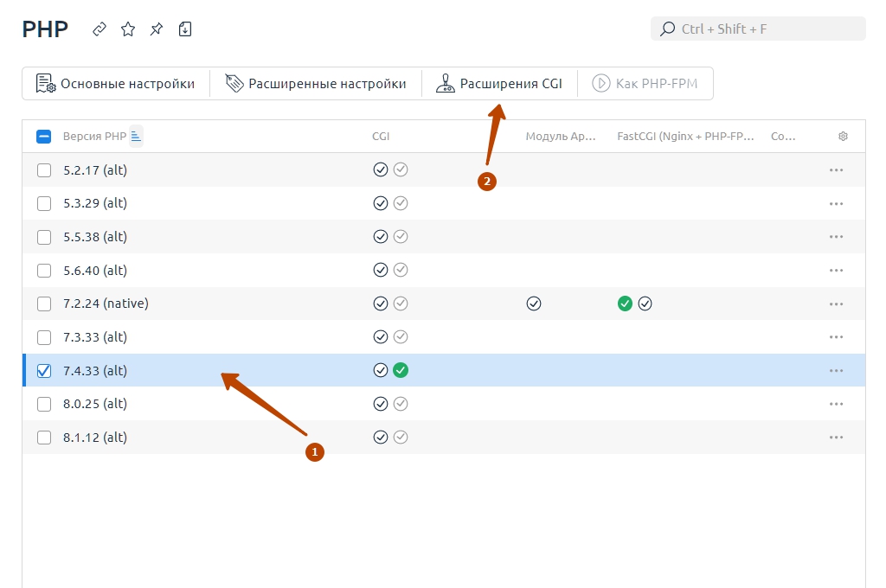
Task: Click the Модуль Ap... column header
Action: (x=561, y=136)
